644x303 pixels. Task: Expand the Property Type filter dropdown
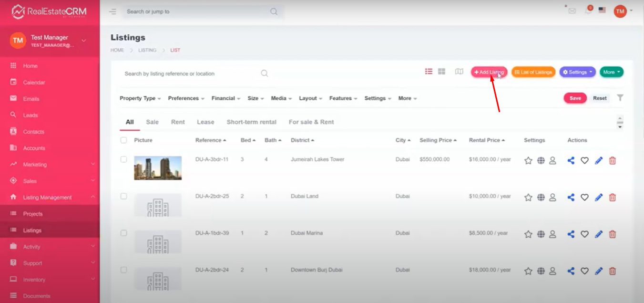[x=140, y=98]
